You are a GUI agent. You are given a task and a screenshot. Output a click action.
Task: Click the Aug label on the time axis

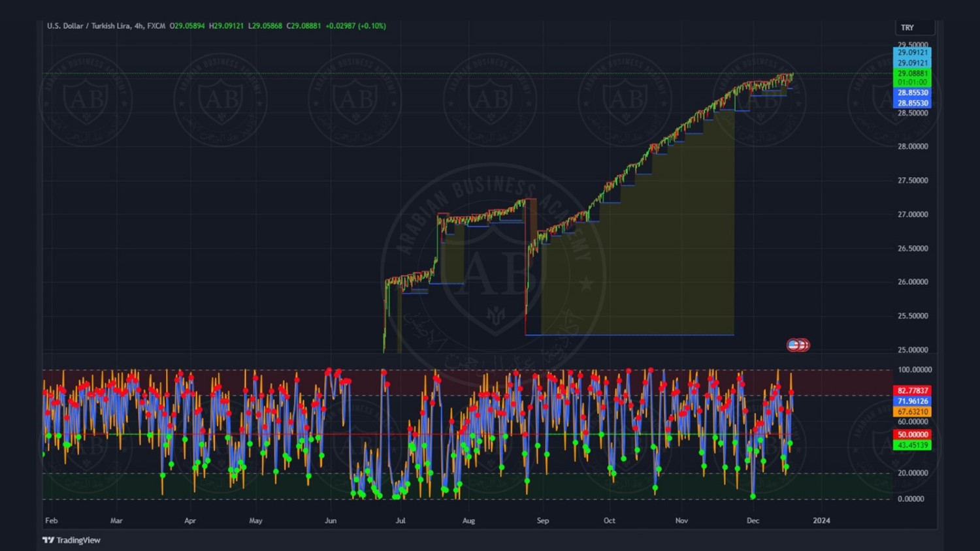click(x=468, y=520)
